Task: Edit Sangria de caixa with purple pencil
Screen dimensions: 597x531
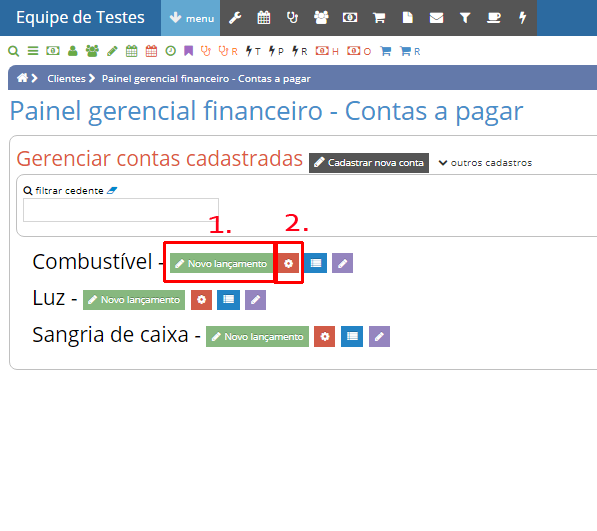Action: pyautogui.click(x=379, y=336)
